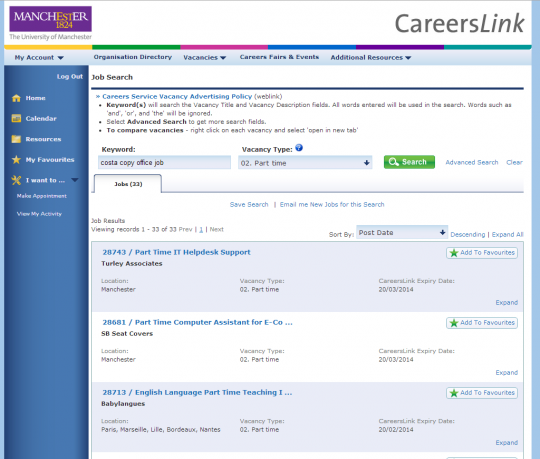Click the Descending sort order link

(468, 234)
